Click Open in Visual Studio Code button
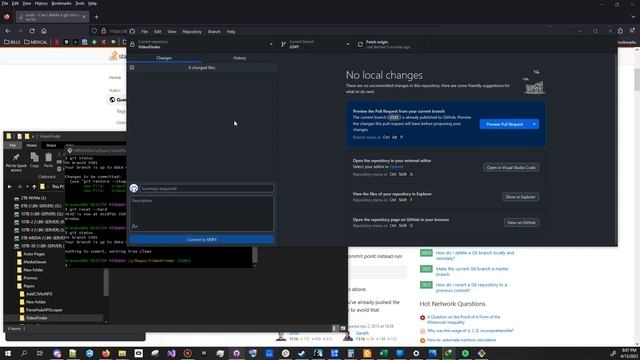640x360 pixels. coord(511,167)
